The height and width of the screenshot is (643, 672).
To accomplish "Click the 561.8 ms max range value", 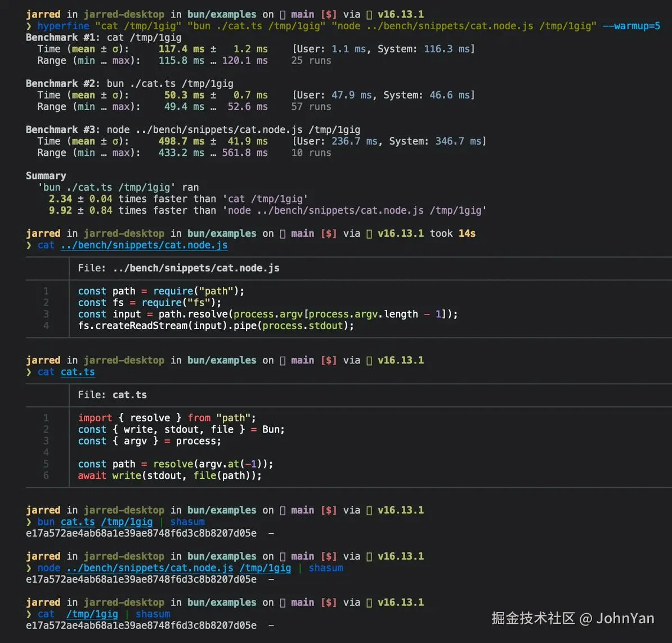I will (x=245, y=153).
